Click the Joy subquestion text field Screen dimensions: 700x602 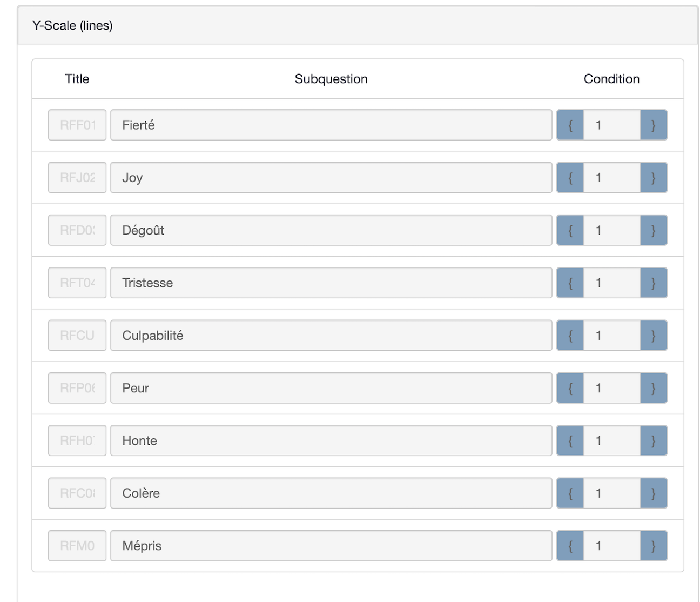(x=331, y=178)
